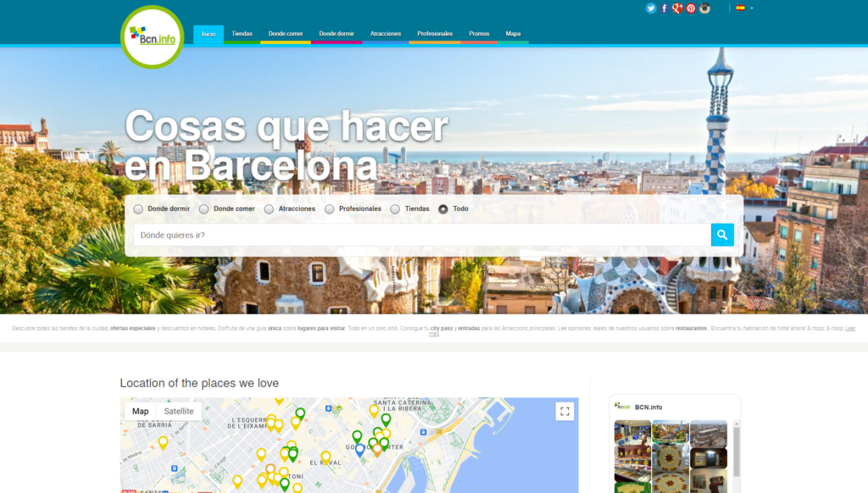The width and height of the screenshot is (868, 493).
Task: Open the Park Güell mosaic bench thumbnail
Action: tap(670, 431)
